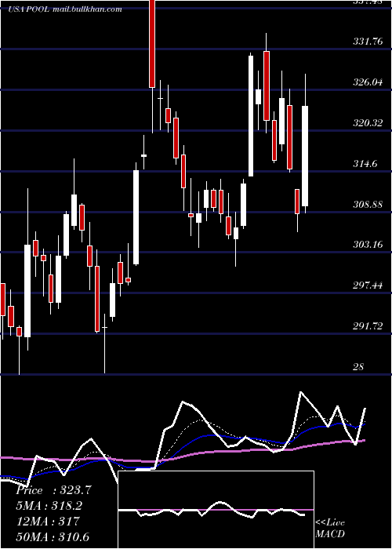392x549 pixels.
Task: Click the 320.32 price axis label
Action: [x=368, y=123]
